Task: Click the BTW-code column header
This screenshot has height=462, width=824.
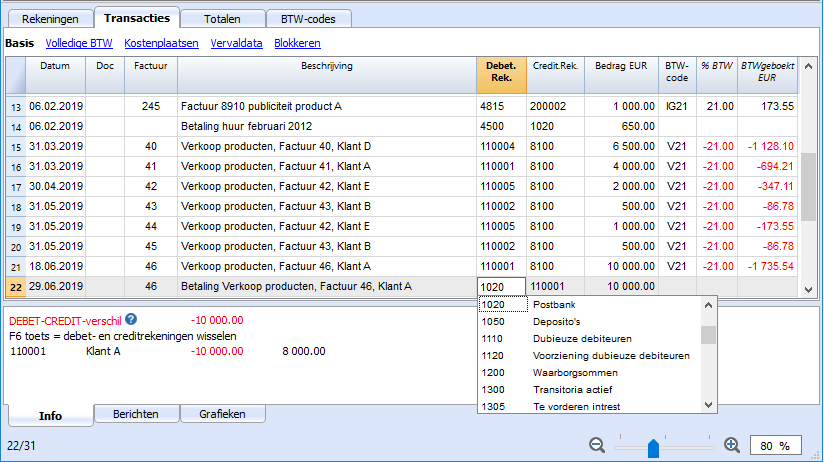Action: pos(677,75)
